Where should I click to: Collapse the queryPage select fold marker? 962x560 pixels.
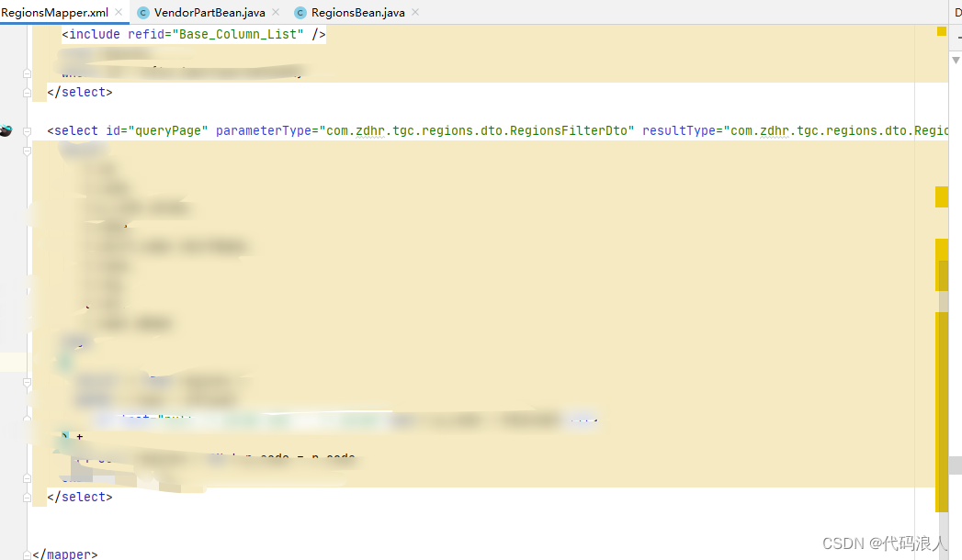(27, 131)
